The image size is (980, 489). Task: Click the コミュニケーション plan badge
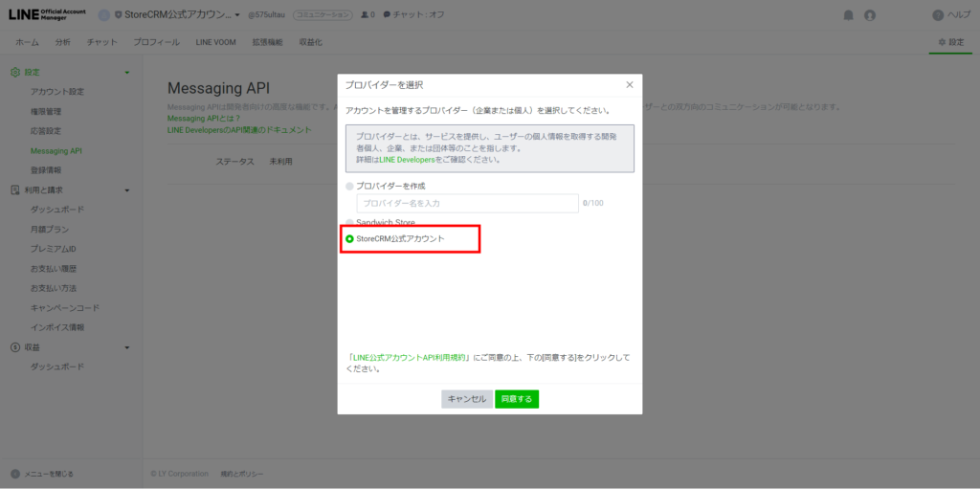point(323,15)
